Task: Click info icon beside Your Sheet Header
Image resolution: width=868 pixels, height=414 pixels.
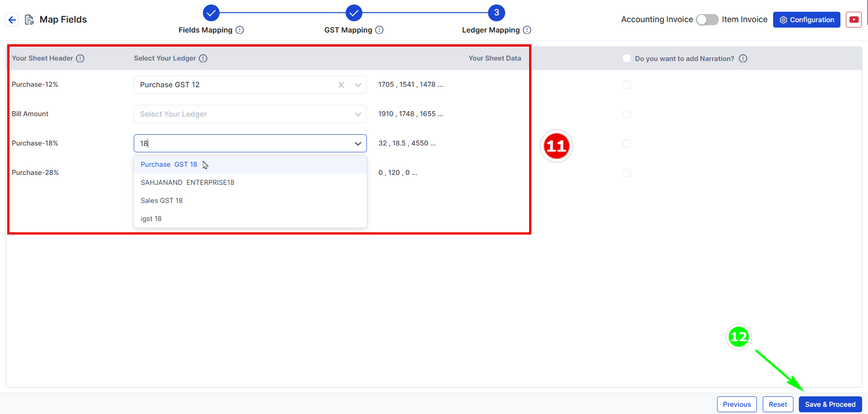Action: (x=80, y=58)
